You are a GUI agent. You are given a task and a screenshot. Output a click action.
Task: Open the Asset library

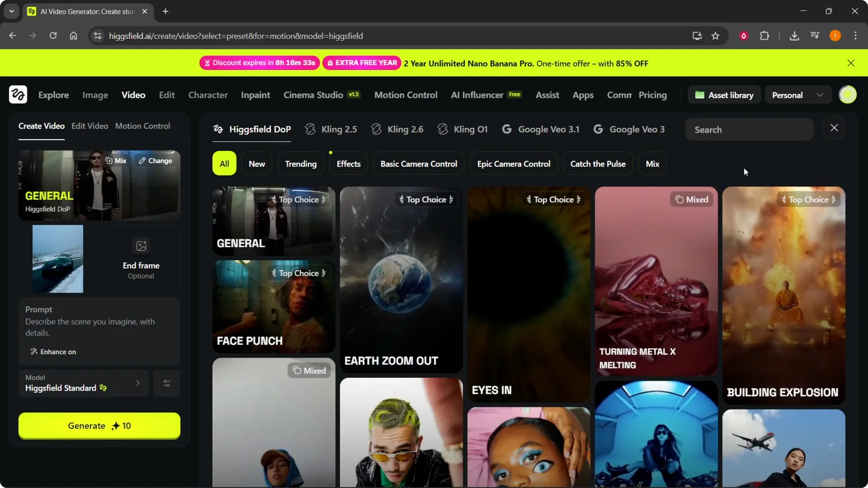click(x=724, y=95)
